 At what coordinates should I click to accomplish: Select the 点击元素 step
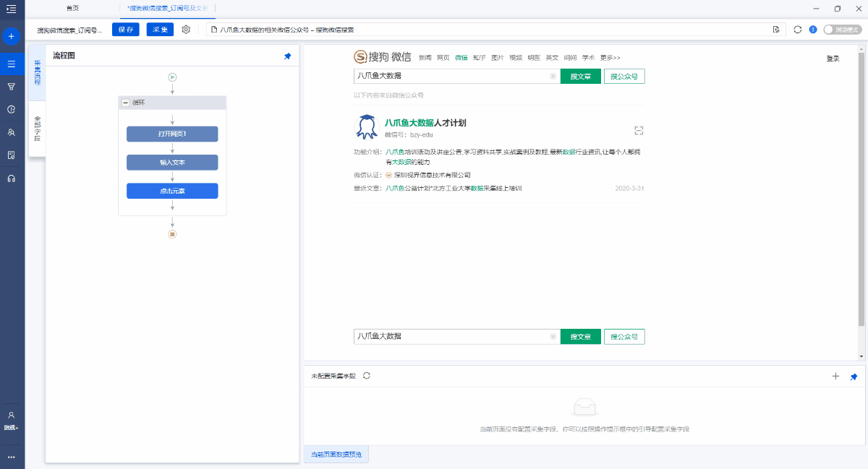click(x=172, y=191)
